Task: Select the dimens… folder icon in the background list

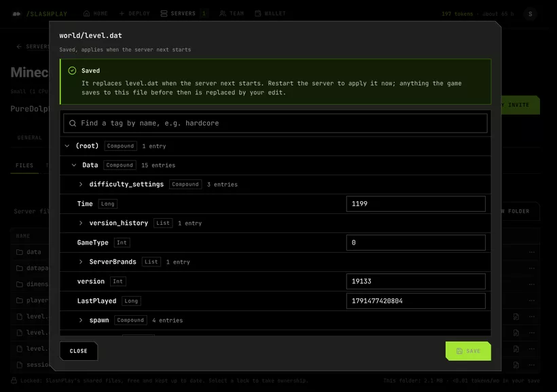Action: [20, 284]
